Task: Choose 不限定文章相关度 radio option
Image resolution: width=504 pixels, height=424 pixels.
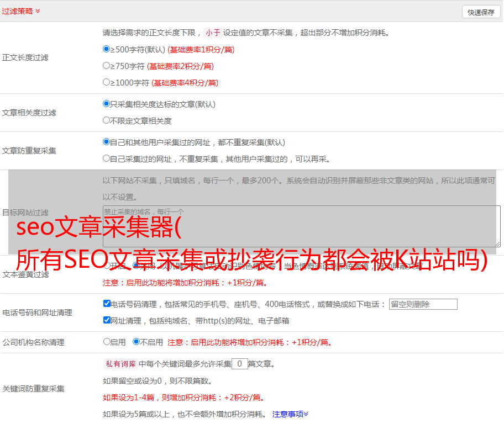Action: tap(107, 120)
